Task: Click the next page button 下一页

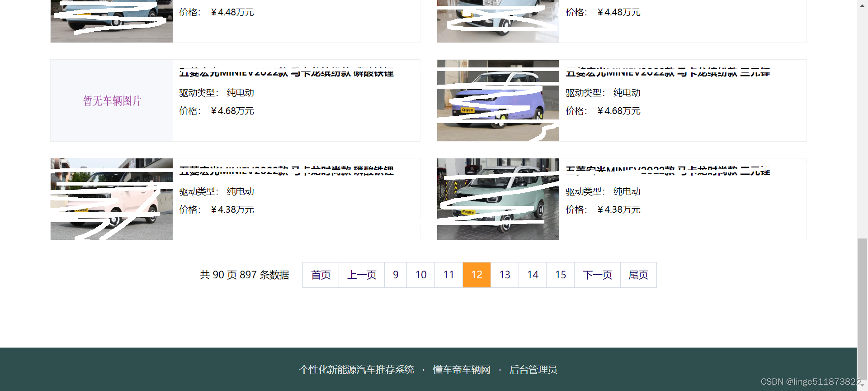Action: click(597, 275)
